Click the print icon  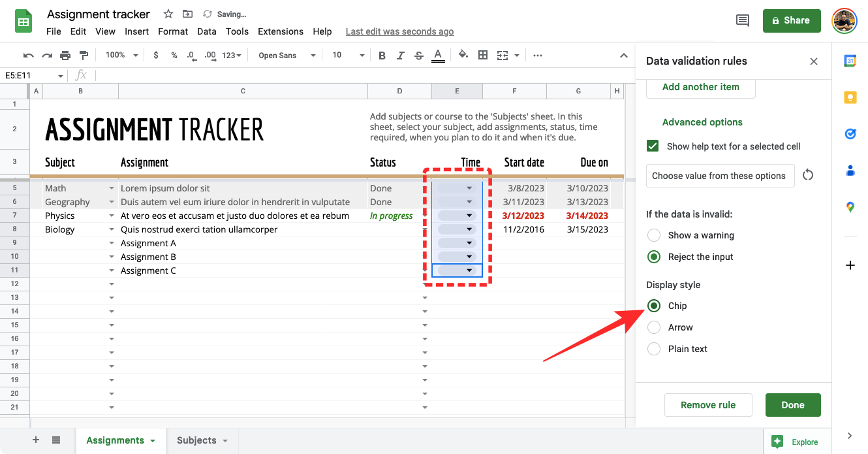[x=65, y=56]
